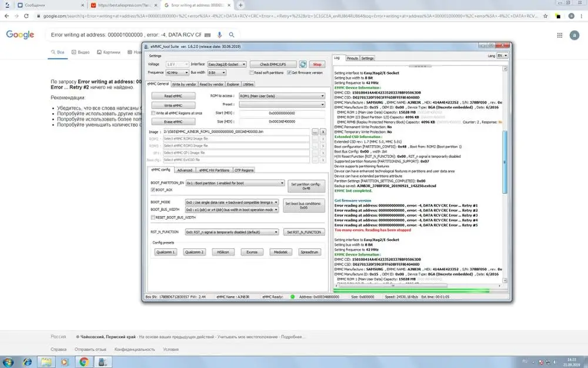Open the BOOT_PARTITION_EN dropdown
The image size is (588, 368).
(235, 183)
